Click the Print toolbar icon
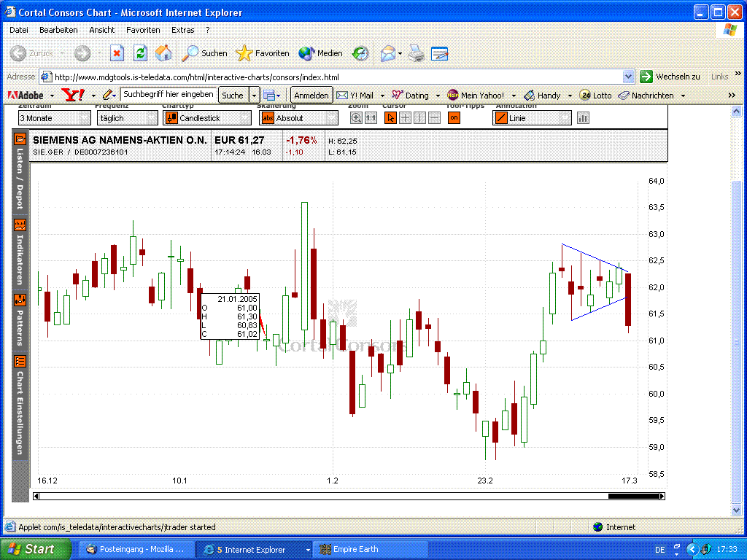Screen dimensions: 747x560 tap(417, 53)
